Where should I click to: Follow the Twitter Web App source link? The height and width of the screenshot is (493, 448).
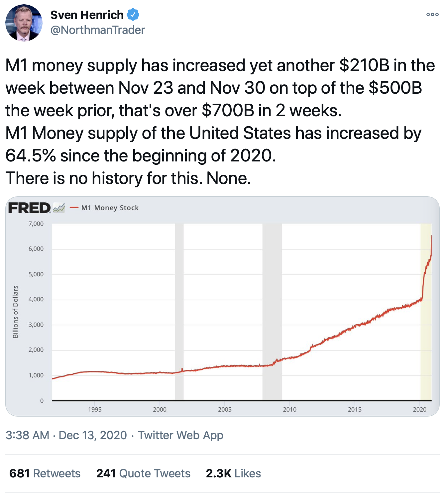pos(180,435)
